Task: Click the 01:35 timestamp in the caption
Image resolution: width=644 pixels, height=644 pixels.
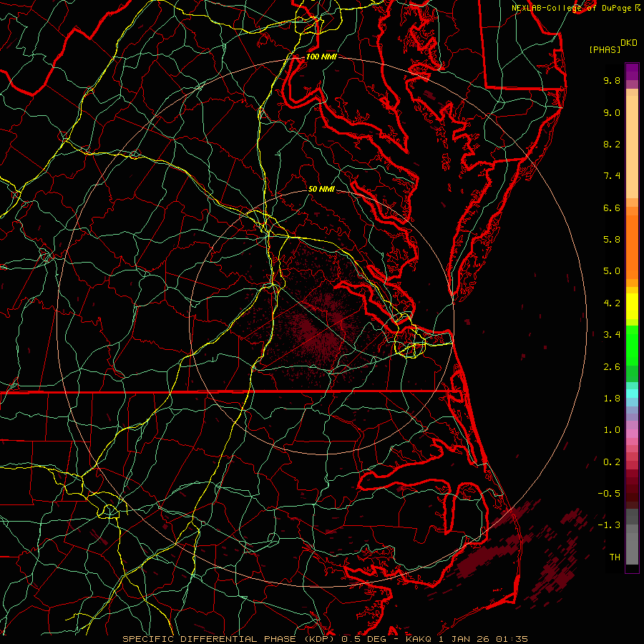Action: click(x=512, y=639)
